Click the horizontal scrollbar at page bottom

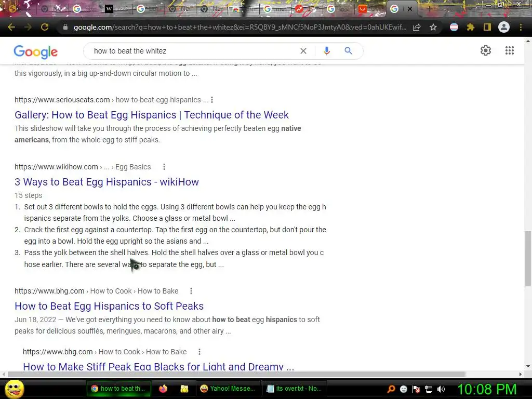click(236, 374)
